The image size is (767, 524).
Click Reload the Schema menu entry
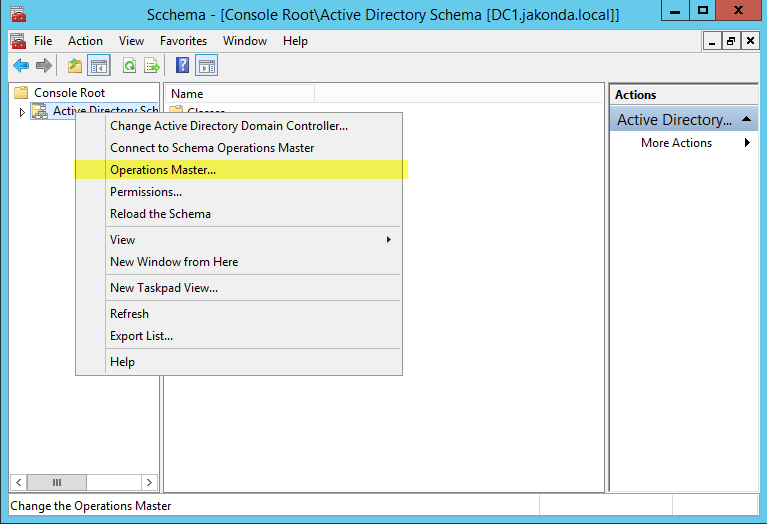[x=160, y=214]
